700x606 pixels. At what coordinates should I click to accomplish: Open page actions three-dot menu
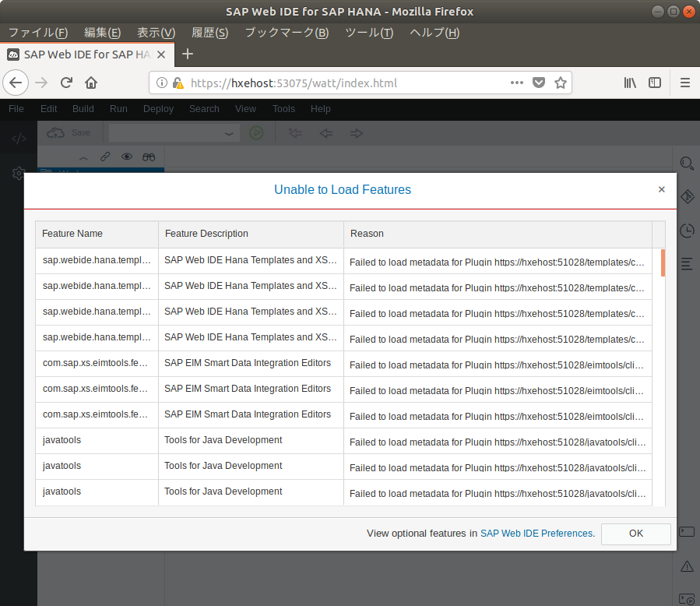coord(517,83)
